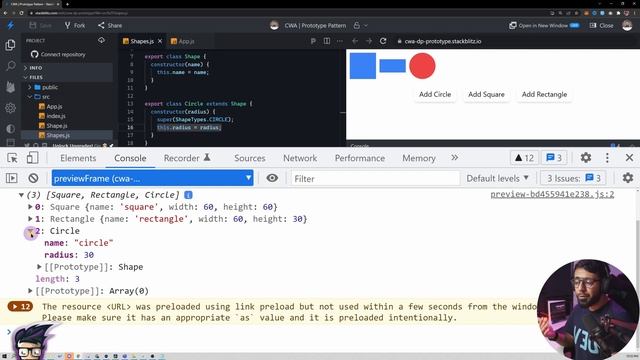Open DevTools settings gear

(586, 158)
